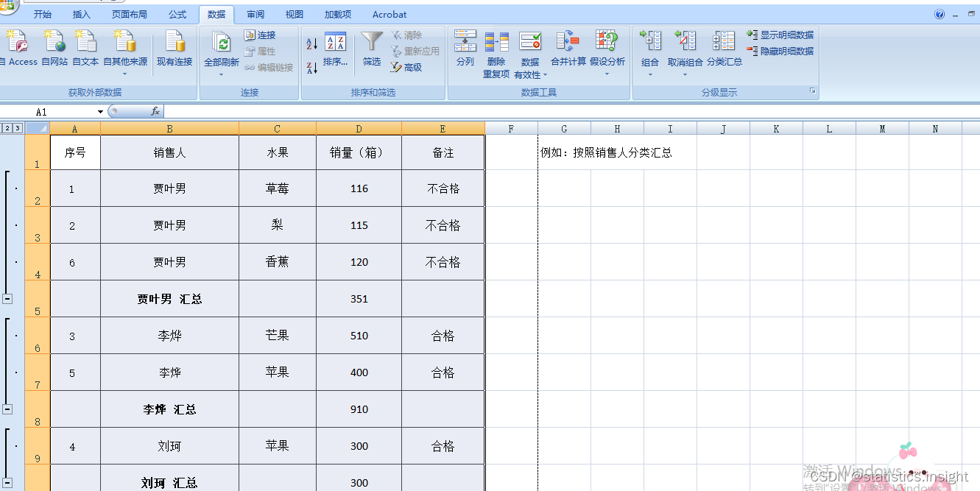The height and width of the screenshot is (491, 980).
Task: Remove duplicates (删除重复项)
Action: (496, 54)
